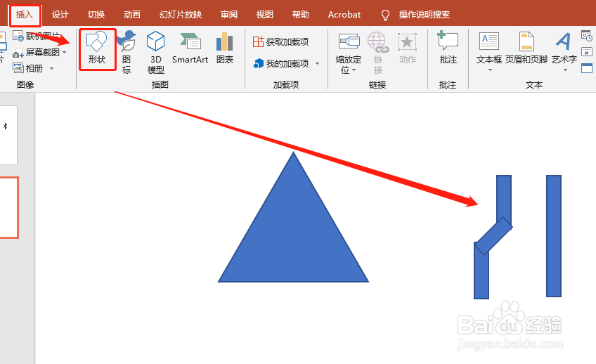Screen dimensions: 596x364
Task: Select the first slide thumbnail
Action: click(8, 135)
